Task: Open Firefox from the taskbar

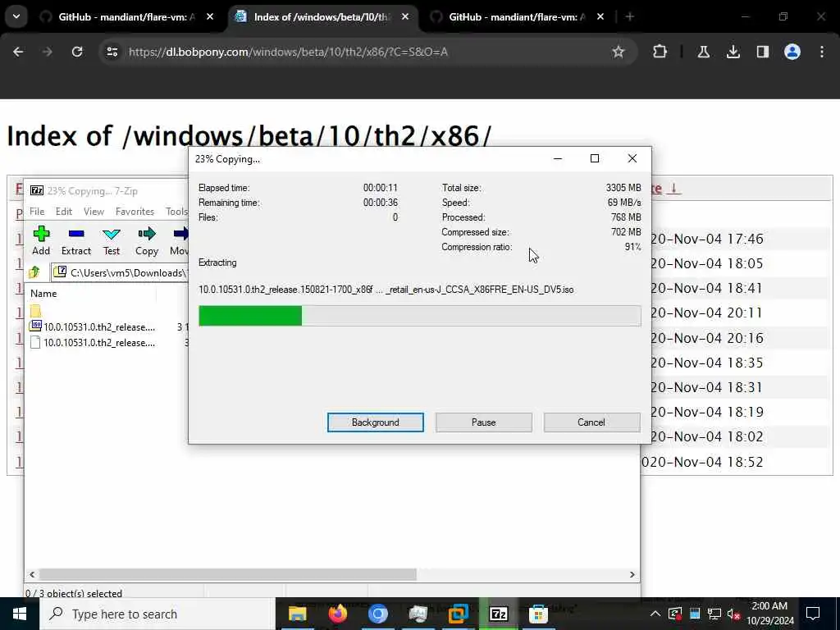Action: [x=337, y=614]
